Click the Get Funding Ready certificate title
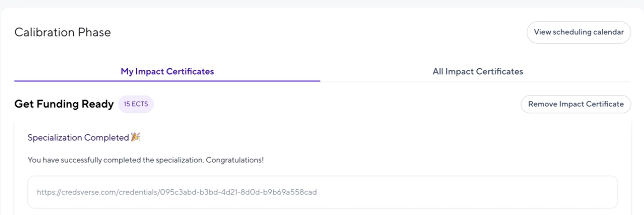Viewport: 644px width, 215px height. (64, 104)
